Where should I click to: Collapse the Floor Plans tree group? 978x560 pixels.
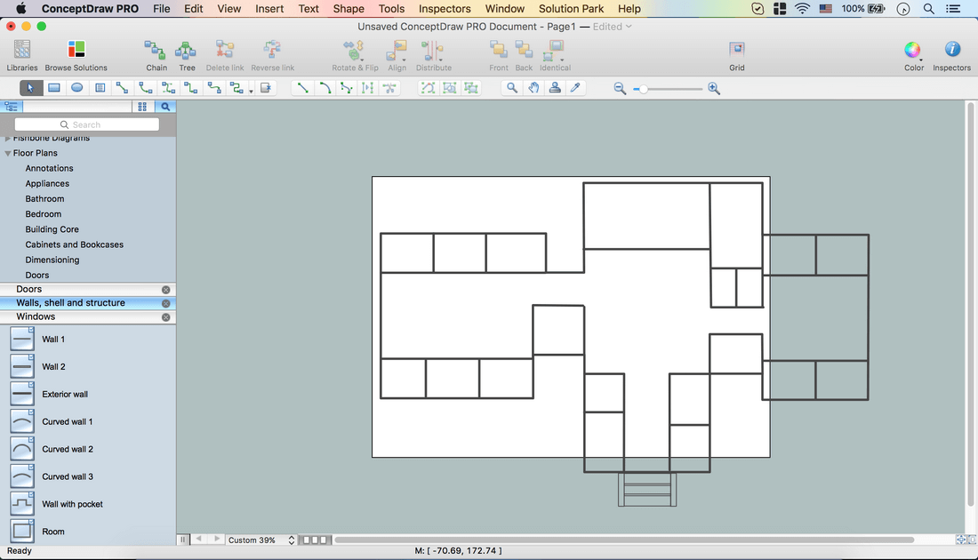coord(8,154)
